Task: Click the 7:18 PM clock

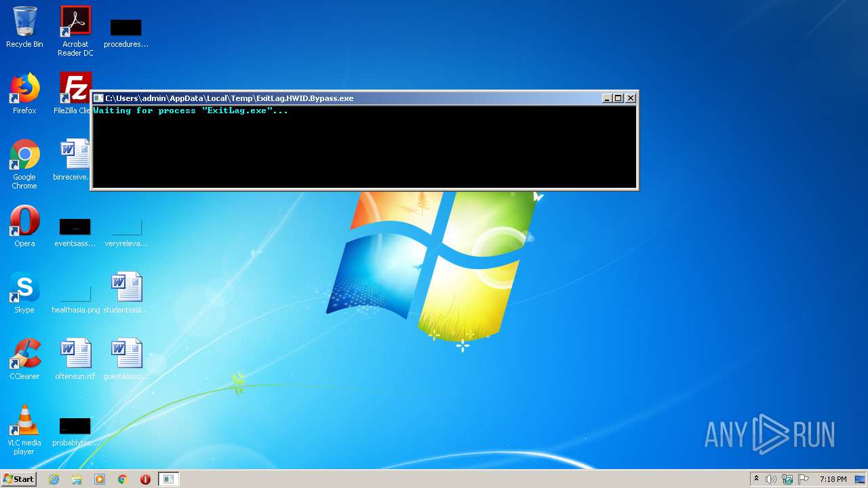Action: [833, 479]
